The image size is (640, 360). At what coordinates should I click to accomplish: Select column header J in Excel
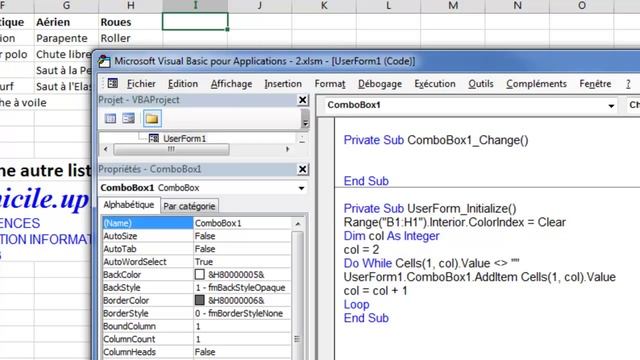pyautogui.click(x=260, y=6)
